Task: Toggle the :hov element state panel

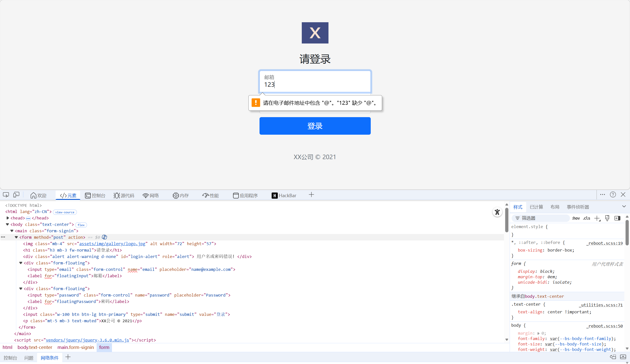Action: pos(576,218)
